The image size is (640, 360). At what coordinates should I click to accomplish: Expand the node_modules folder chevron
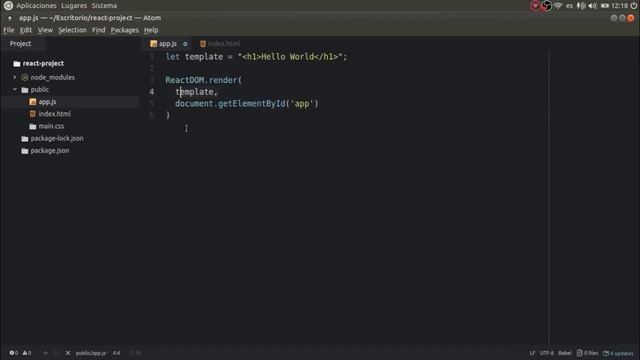[15, 77]
